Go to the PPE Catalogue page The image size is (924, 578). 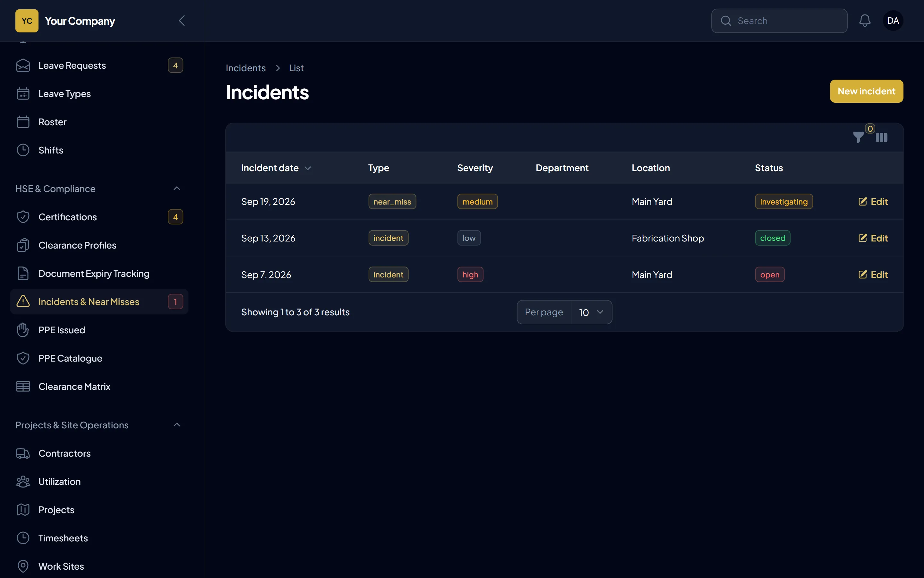(x=99, y=358)
